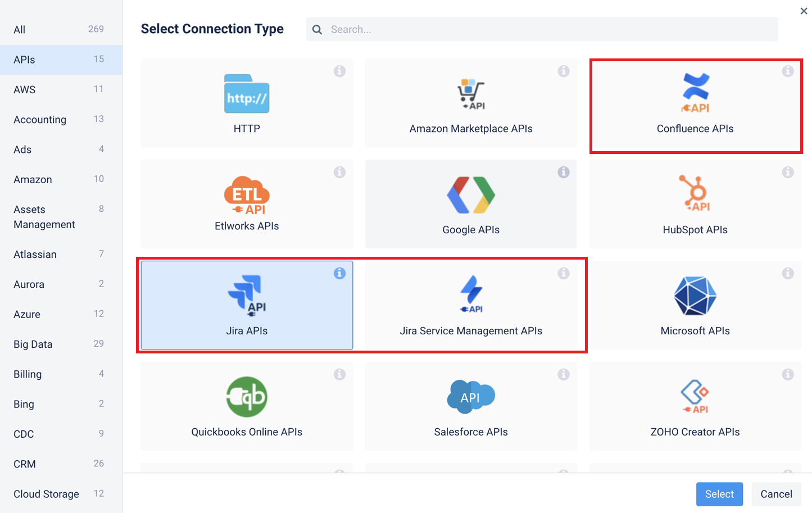This screenshot has width=812, height=513.
Task: Show info for Jira Service Management APIs
Action: [x=564, y=273]
